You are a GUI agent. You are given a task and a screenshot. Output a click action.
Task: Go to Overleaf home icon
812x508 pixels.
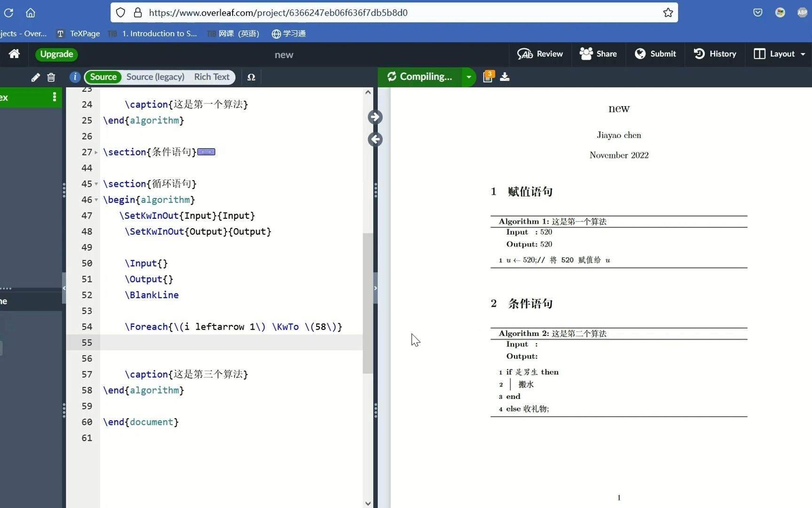coord(14,54)
